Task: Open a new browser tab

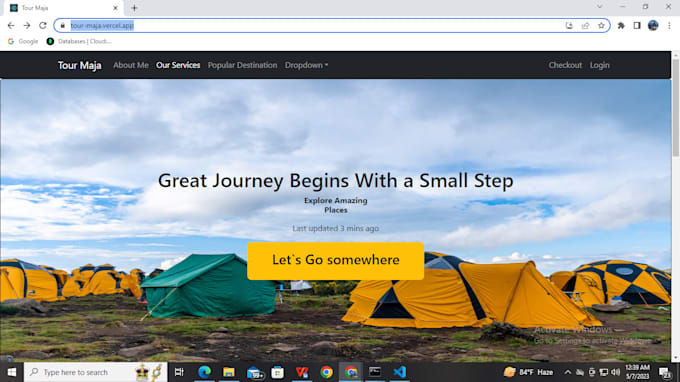Action: pos(134,8)
